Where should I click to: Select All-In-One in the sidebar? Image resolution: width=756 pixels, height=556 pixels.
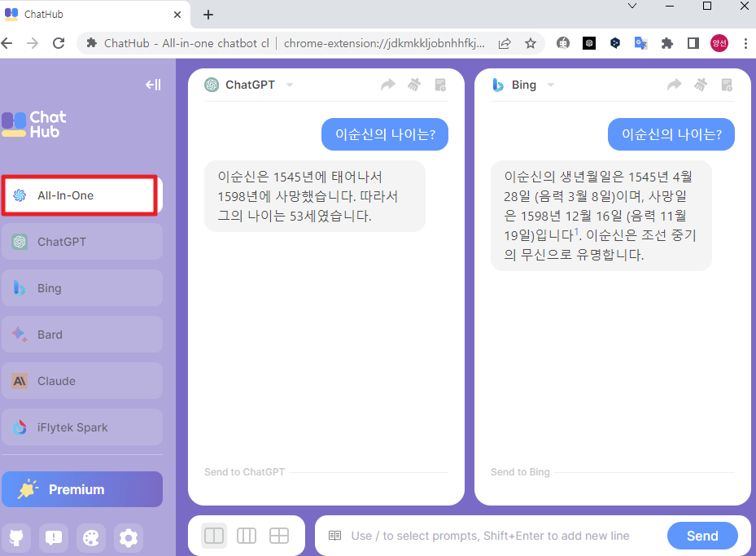[82, 195]
